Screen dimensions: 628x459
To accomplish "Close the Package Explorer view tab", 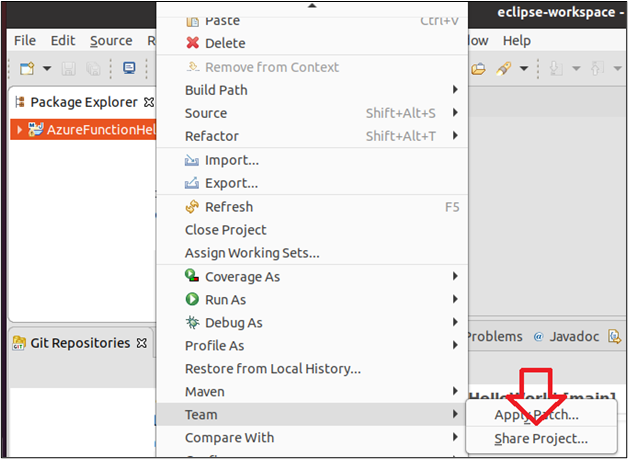I will coord(149,103).
